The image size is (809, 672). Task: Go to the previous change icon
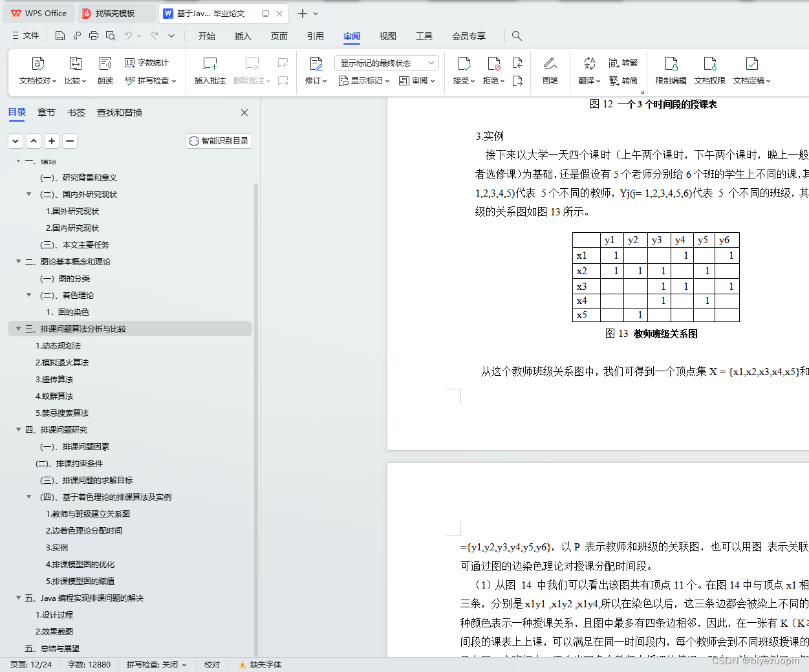tap(517, 63)
